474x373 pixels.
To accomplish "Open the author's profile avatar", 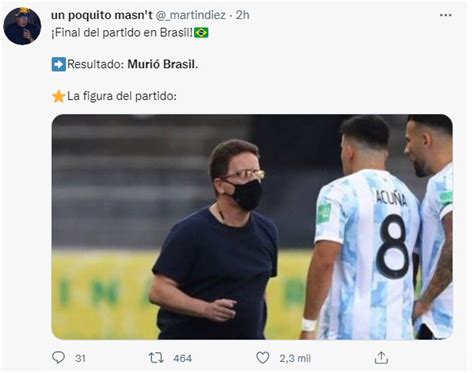I will [22, 26].
